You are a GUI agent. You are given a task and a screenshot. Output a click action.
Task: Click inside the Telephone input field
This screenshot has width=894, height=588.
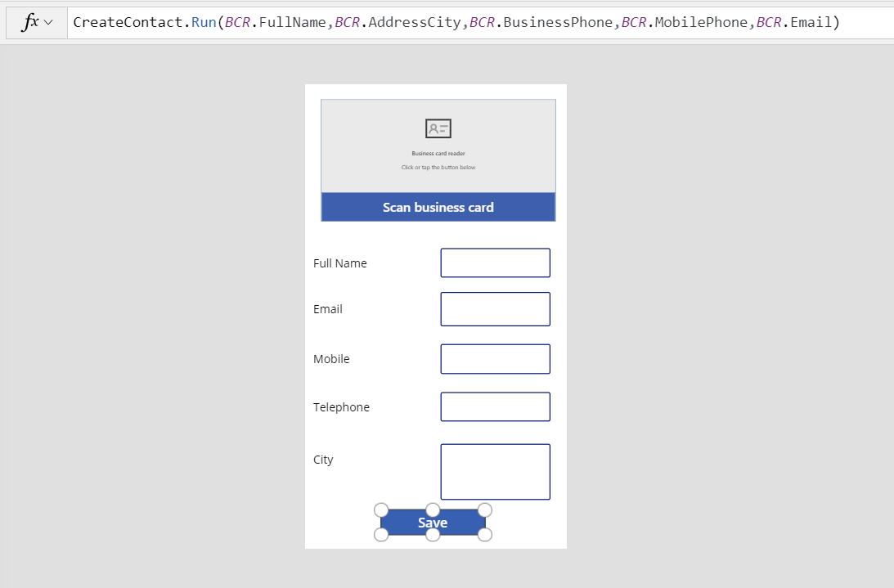coord(495,406)
